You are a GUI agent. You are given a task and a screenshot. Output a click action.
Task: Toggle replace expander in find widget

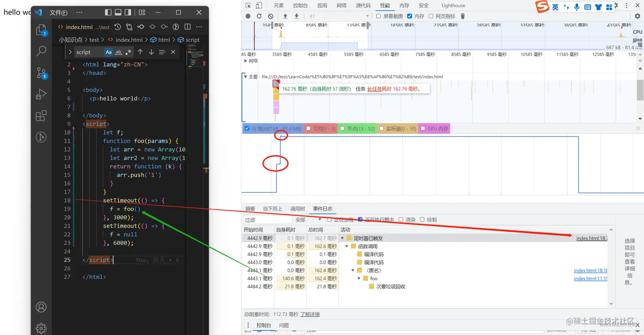pyautogui.click(x=70, y=52)
